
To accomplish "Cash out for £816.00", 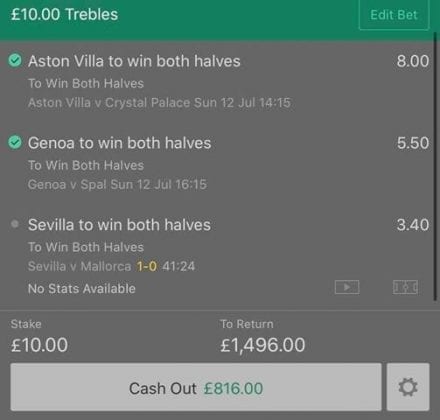I will click(x=196, y=387).
